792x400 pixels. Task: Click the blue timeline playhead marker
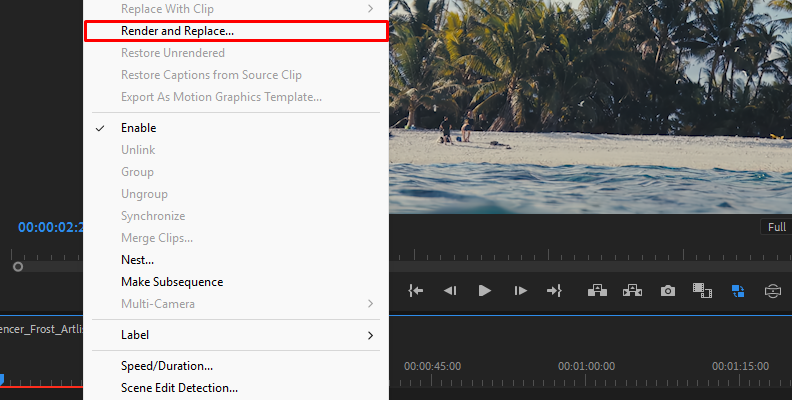coord(2,379)
